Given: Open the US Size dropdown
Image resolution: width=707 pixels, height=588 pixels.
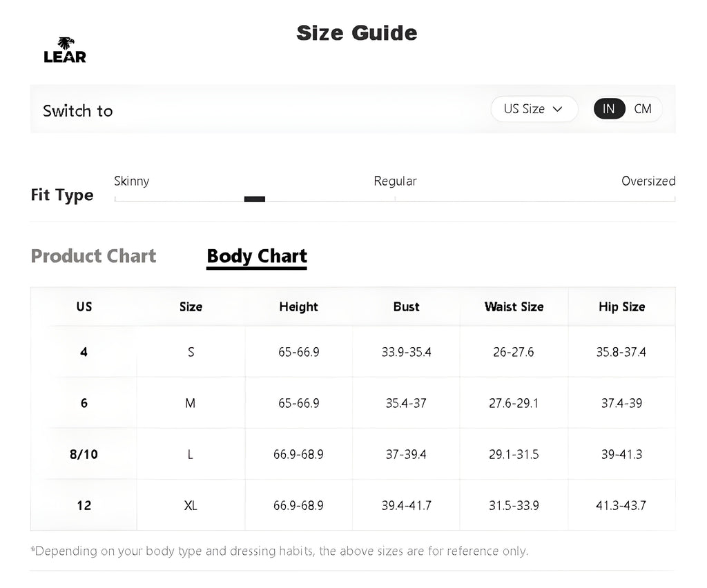Looking at the screenshot, I should point(534,109).
